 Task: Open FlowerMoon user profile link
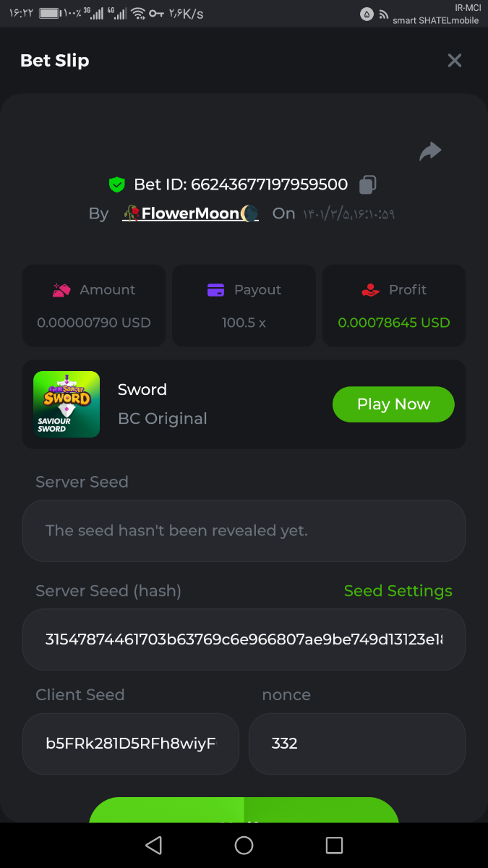tap(191, 213)
